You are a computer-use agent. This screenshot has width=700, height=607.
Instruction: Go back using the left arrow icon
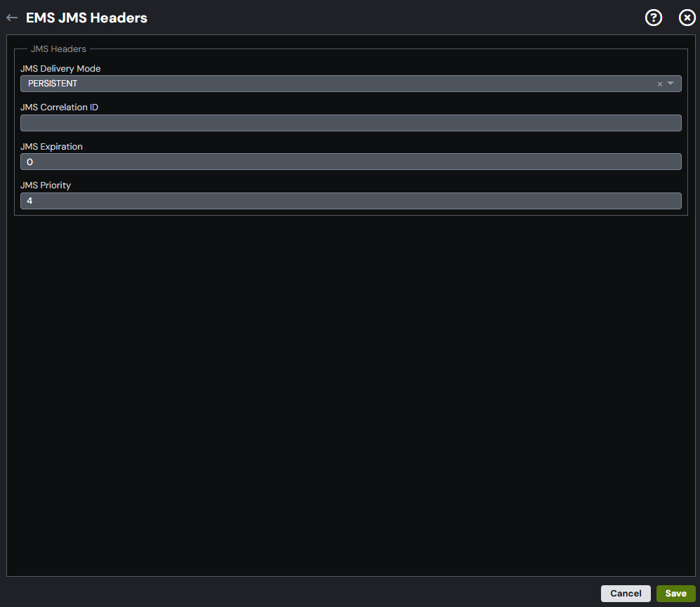pos(12,18)
